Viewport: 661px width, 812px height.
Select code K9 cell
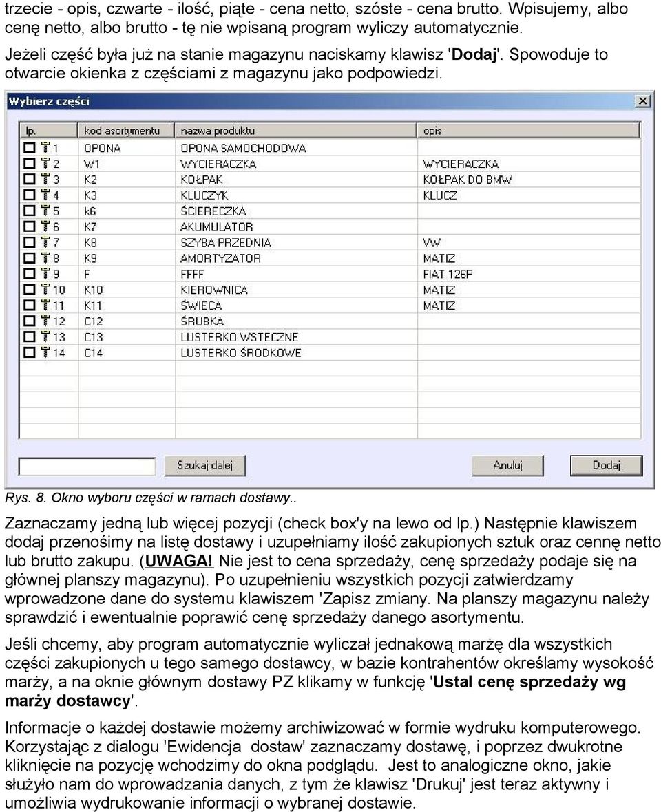pos(91,258)
